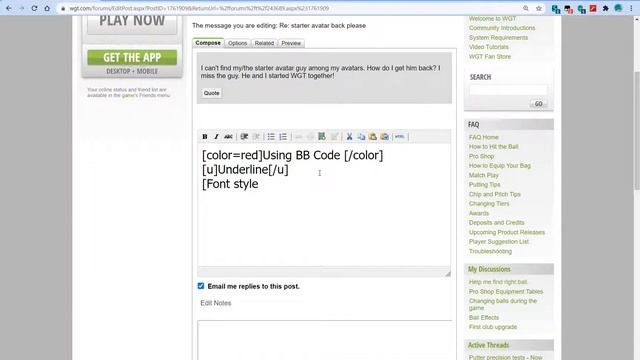Open 'Player Suggestion List' link

[x=499, y=242]
